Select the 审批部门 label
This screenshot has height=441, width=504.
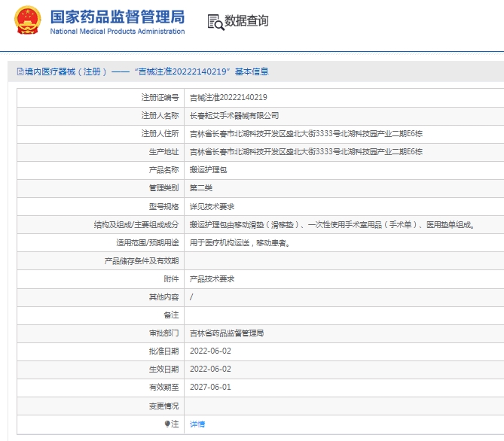pos(164,333)
